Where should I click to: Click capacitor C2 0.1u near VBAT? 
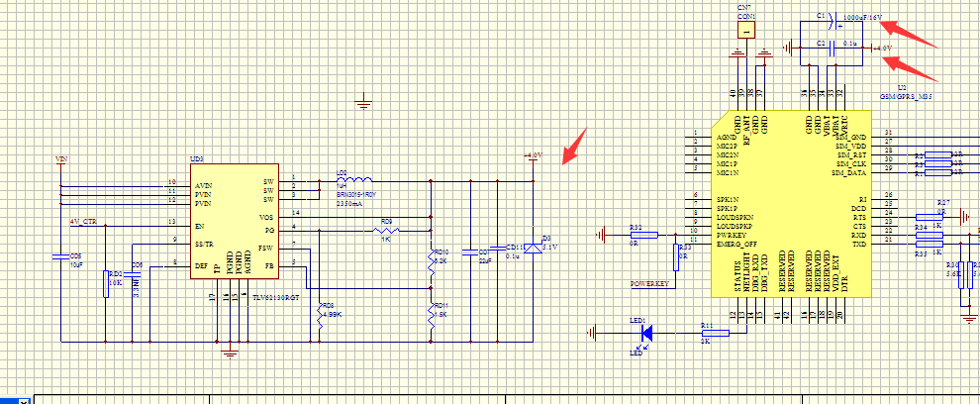[x=832, y=48]
